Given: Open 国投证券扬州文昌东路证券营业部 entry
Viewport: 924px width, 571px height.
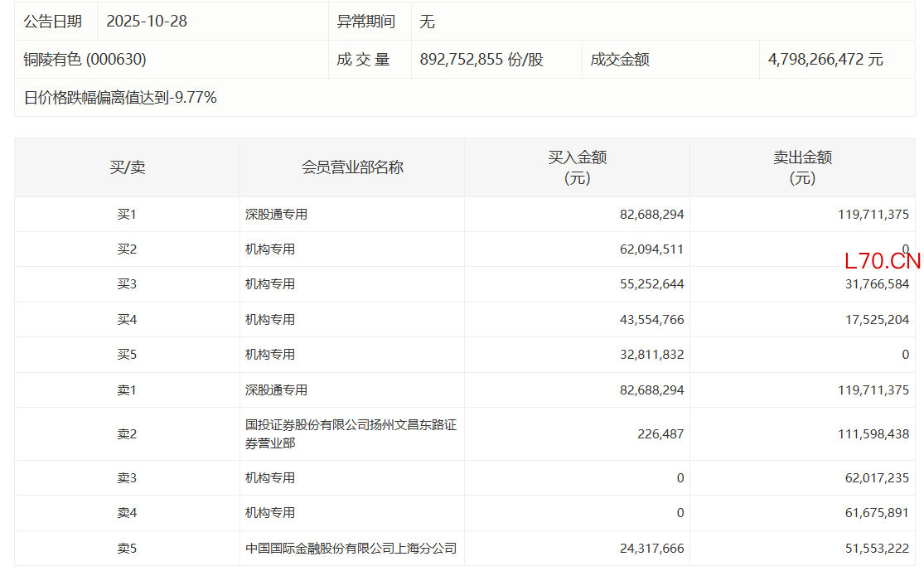Looking at the screenshot, I should click(x=351, y=434).
